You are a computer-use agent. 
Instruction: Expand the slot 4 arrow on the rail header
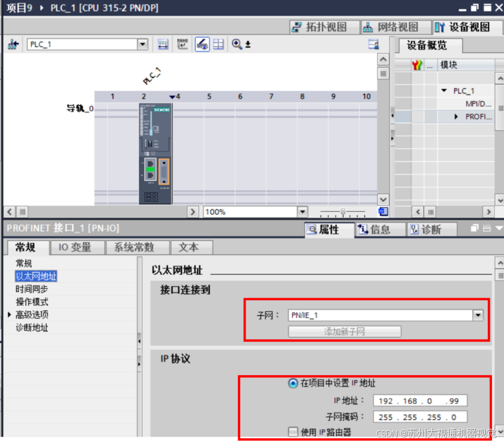pos(172,97)
